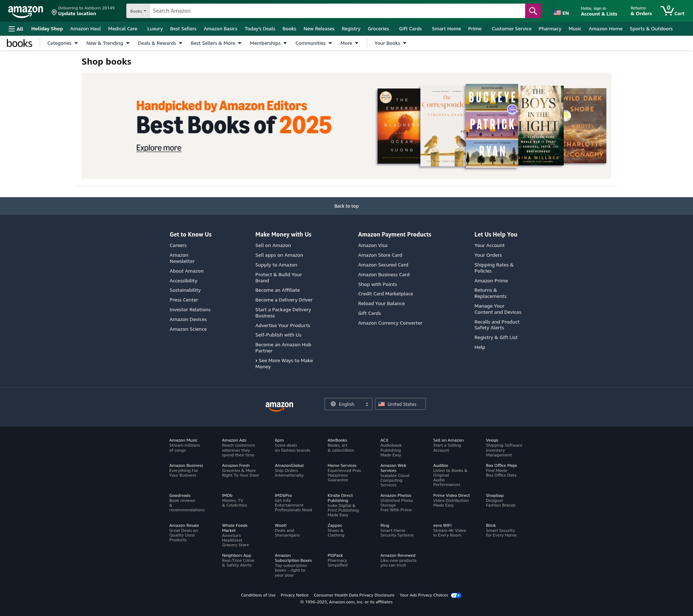This screenshot has height=616, width=693.
Task: Open the Books search category dropdown
Action: 138,11
